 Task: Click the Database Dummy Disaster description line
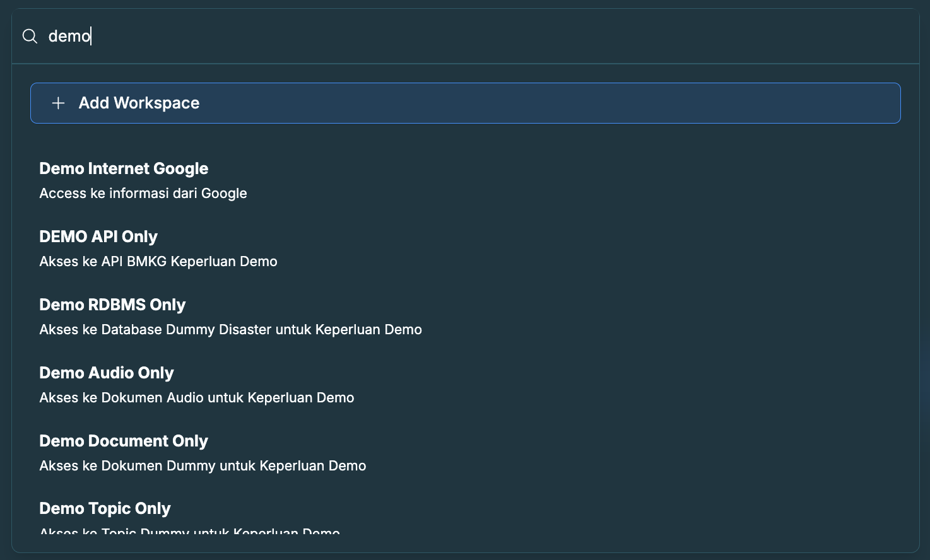[x=230, y=330]
